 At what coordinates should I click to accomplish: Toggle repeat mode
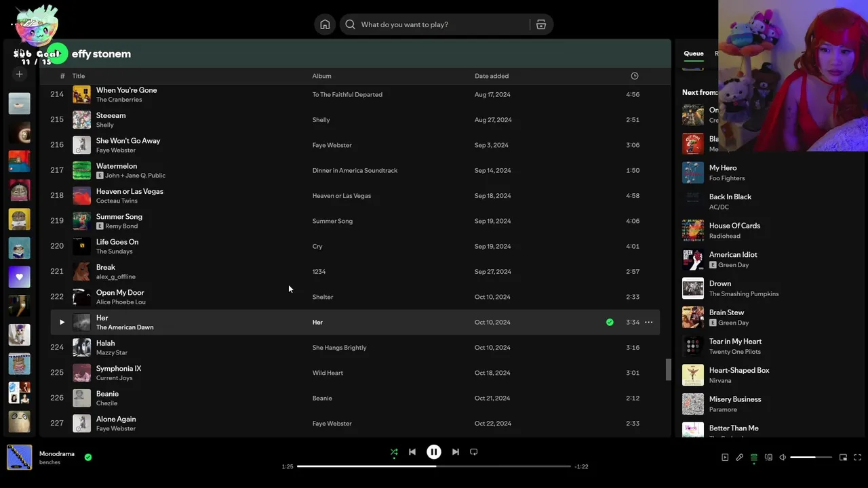pos(474,452)
